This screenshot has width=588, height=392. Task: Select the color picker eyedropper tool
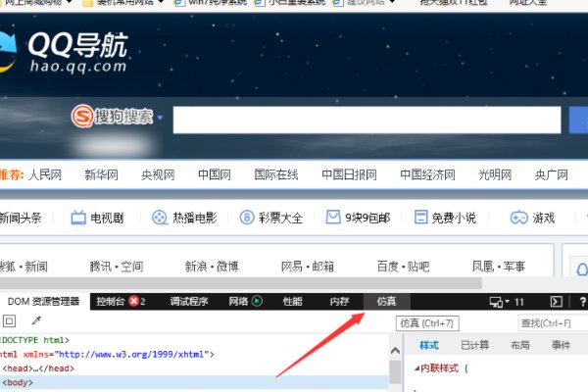(36, 320)
